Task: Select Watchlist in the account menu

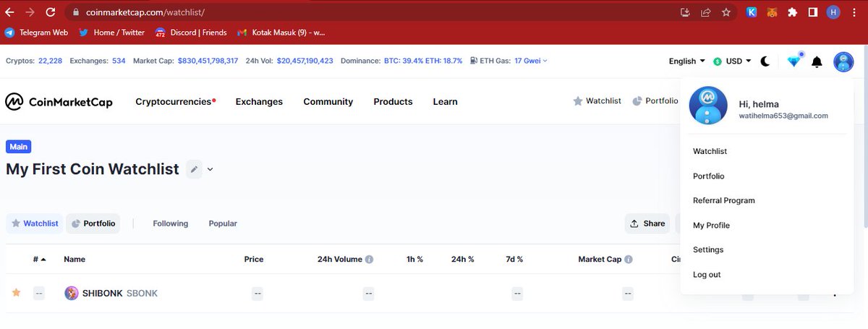Action: coord(710,151)
